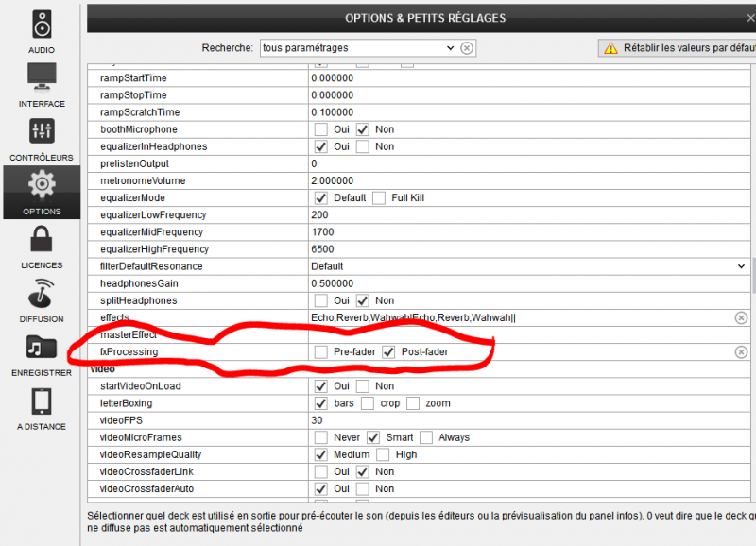Viewport: 756px width, 546px height.
Task: Edit the prelistenOutput value field
Action: tap(529, 163)
